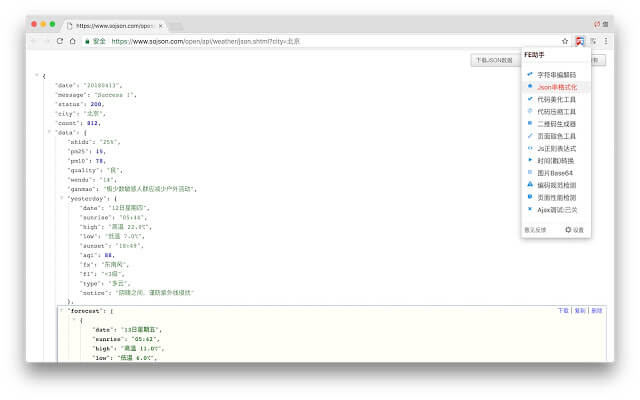The height and width of the screenshot is (400, 640).
Task: Click yesterday's "fl" line
Action: point(102,274)
